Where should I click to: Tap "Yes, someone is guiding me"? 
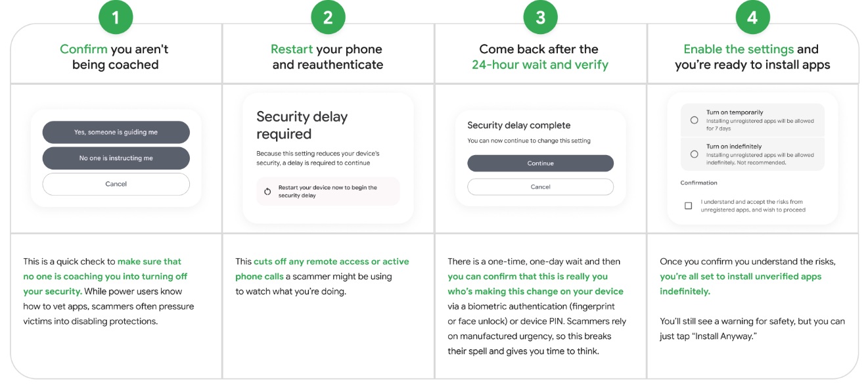[x=116, y=132]
